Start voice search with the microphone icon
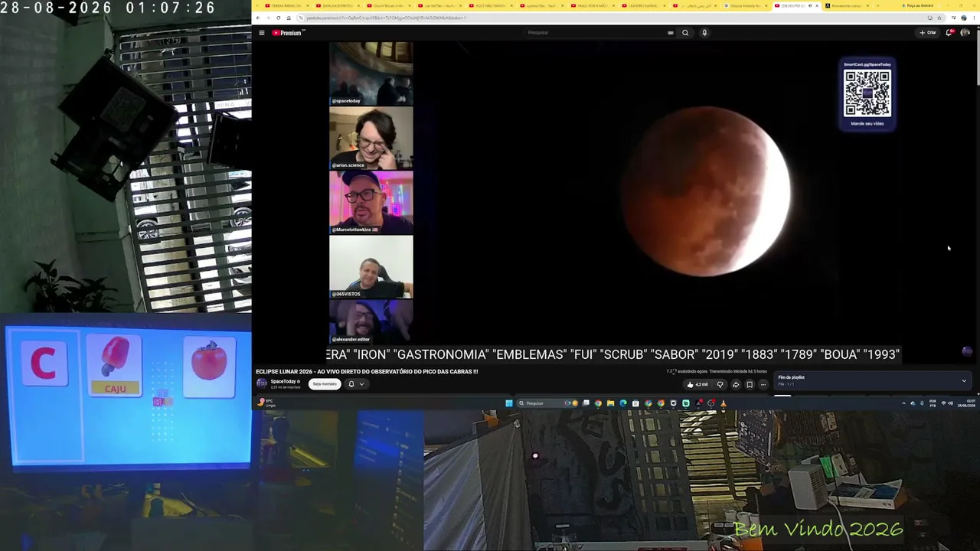This screenshot has height=551, width=980. (704, 33)
